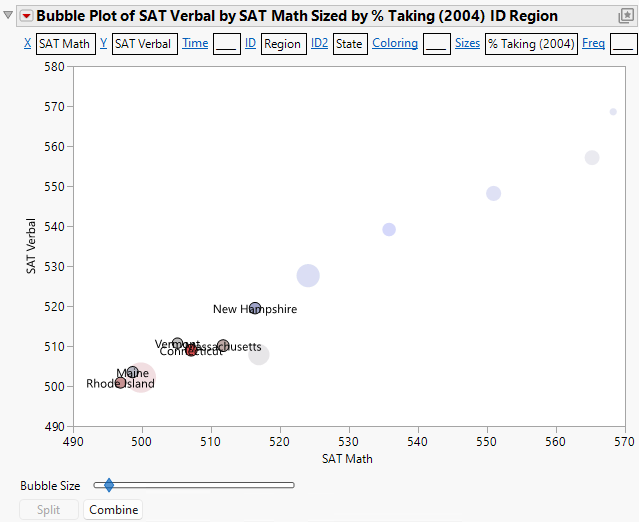This screenshot has height=522, width=639.
Task: Click the Time role link
Action: pos(195,44)
